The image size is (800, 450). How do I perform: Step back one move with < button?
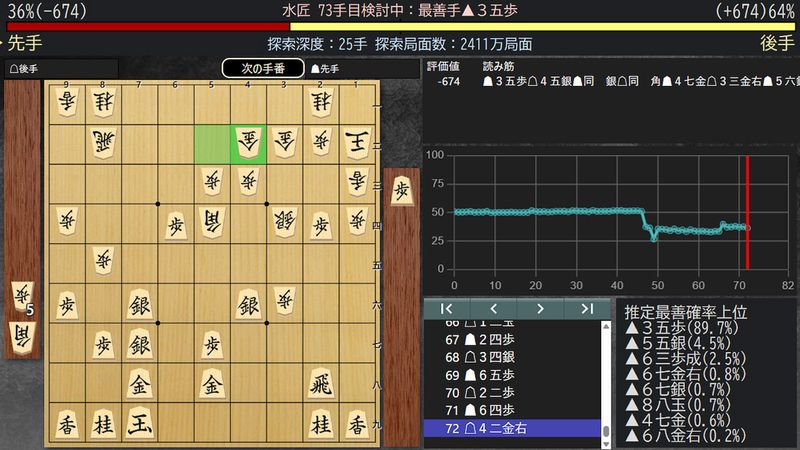493,309
